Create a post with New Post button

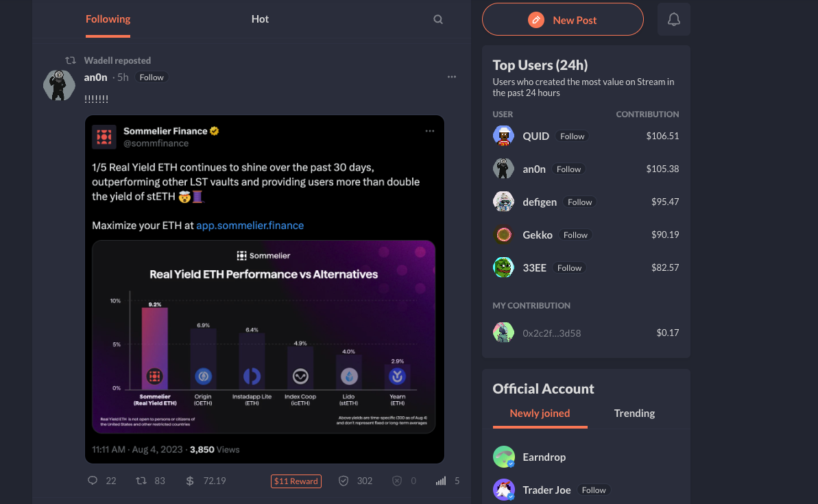(x=562, y=20)
